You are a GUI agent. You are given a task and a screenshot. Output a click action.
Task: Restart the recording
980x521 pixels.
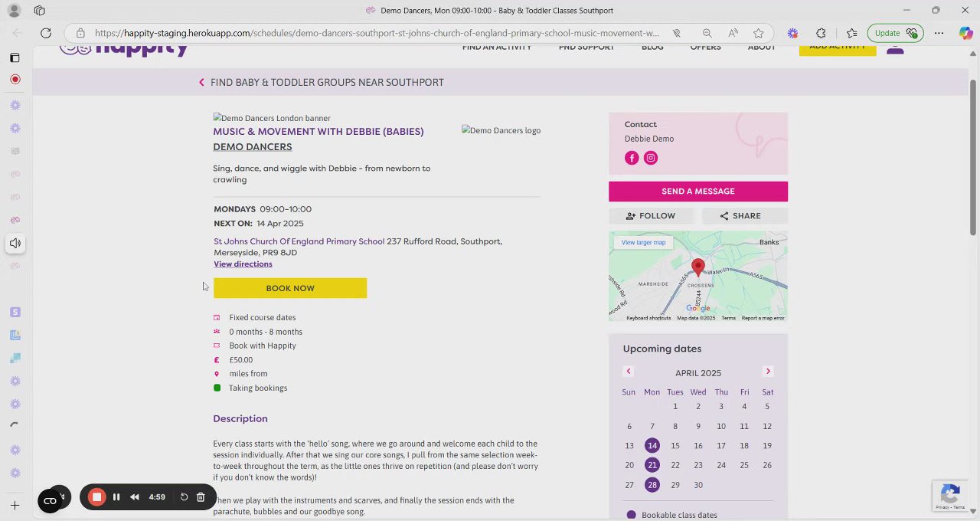pyautogui.click(x=184, y=497)
